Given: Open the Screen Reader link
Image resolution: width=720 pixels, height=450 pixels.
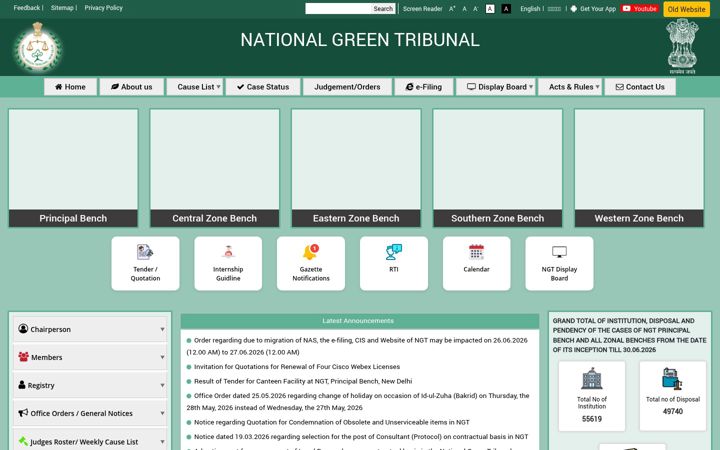Looking at the screenshot, I should (x=422, y=9).
